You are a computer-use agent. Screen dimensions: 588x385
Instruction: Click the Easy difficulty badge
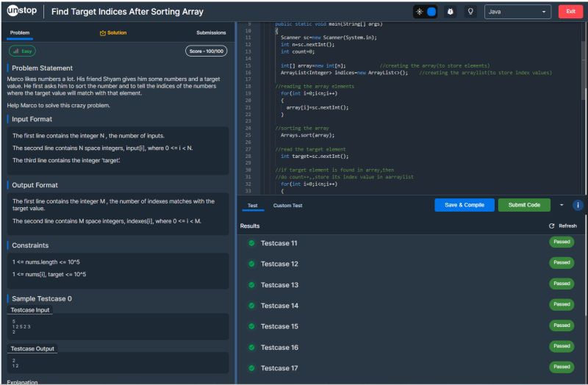pyautogui.click(x=22, y=51)
